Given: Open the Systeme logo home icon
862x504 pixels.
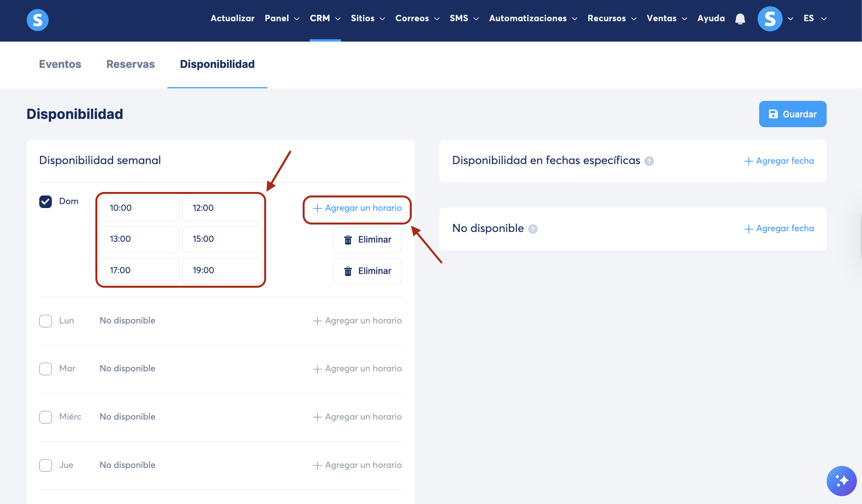Looking at the screenshot, I should coord(38,20).
